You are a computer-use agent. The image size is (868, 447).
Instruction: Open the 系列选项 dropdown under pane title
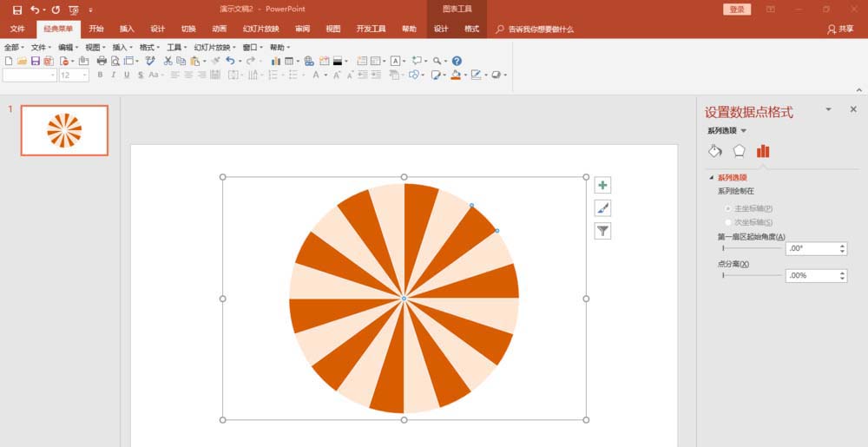click(744, 131)
